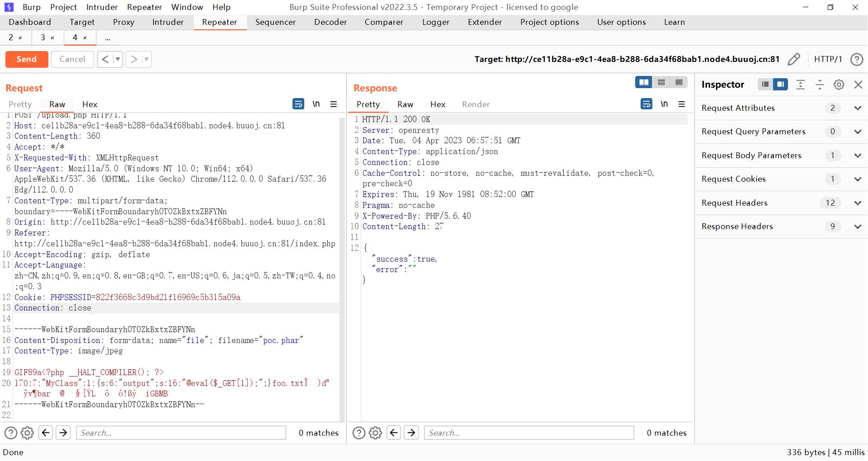868x461 pixels.
Task: Open Repeater help question-mark icon
Action: tap(857, 59)
